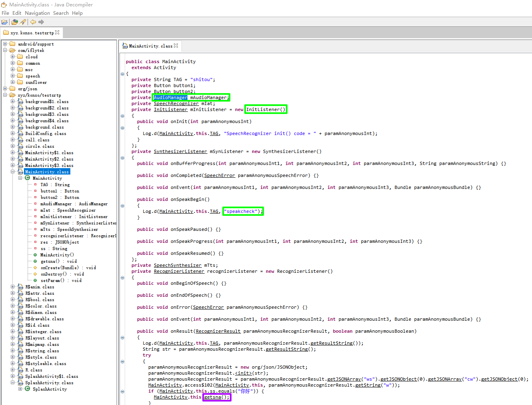
Task: Click the SplashActivity$1.class file icon
Action: coord(20,376)
